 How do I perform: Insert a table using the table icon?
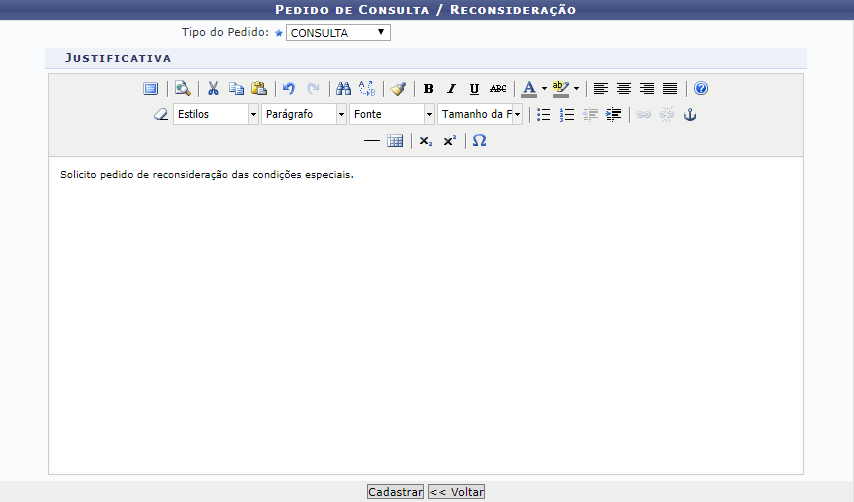[x=395, y=141]
